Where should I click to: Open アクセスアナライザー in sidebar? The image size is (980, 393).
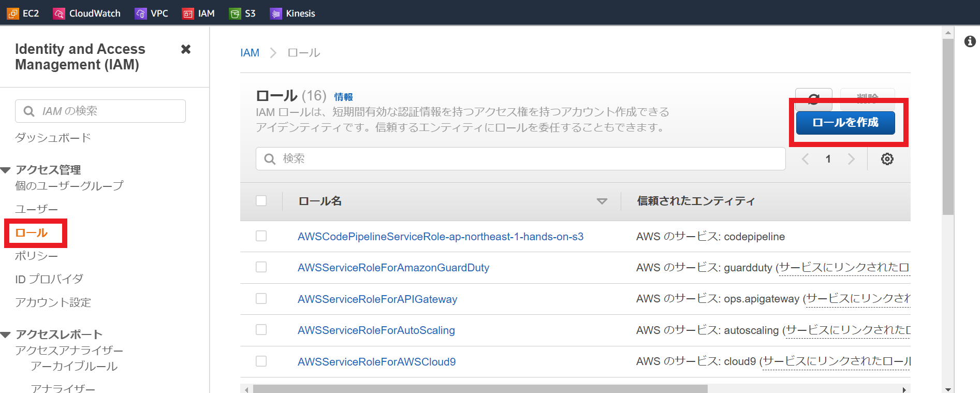click(69, 351)
